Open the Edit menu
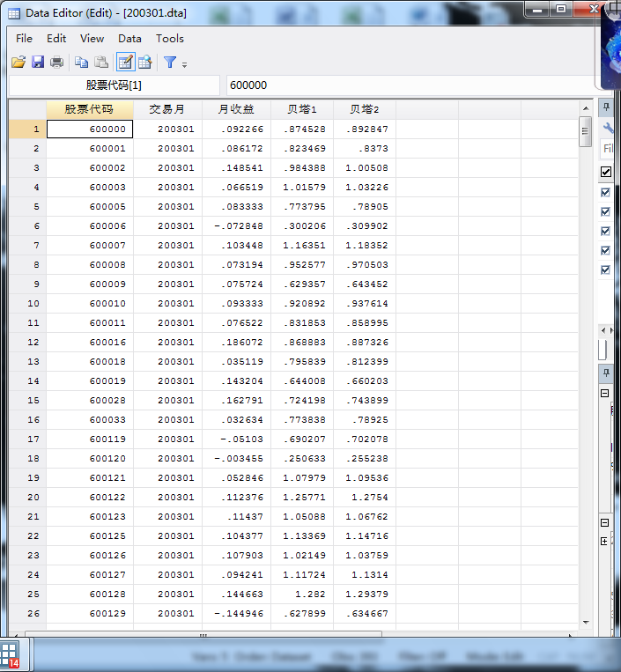The image size is (621, 672). click(x=56, y=39)
